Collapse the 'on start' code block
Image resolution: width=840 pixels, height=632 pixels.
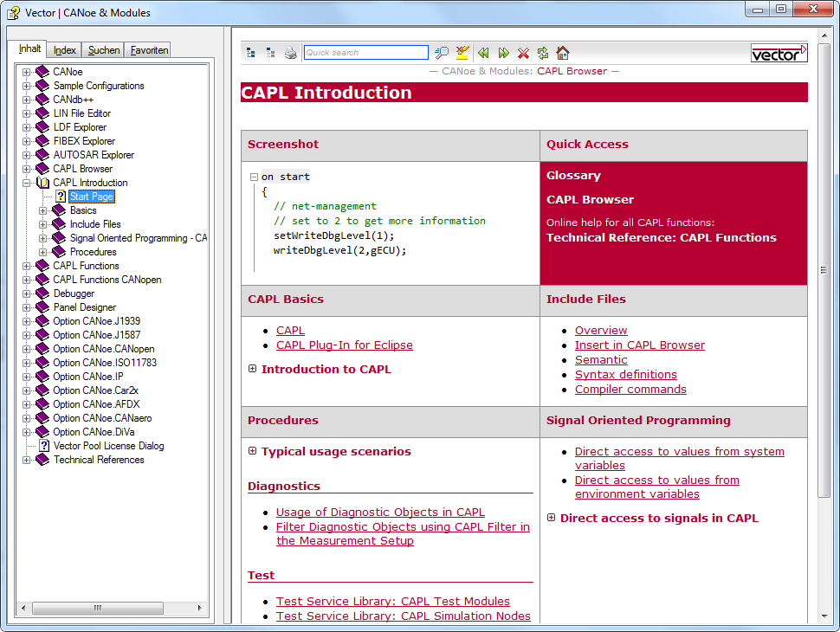(x=252, y=177)
